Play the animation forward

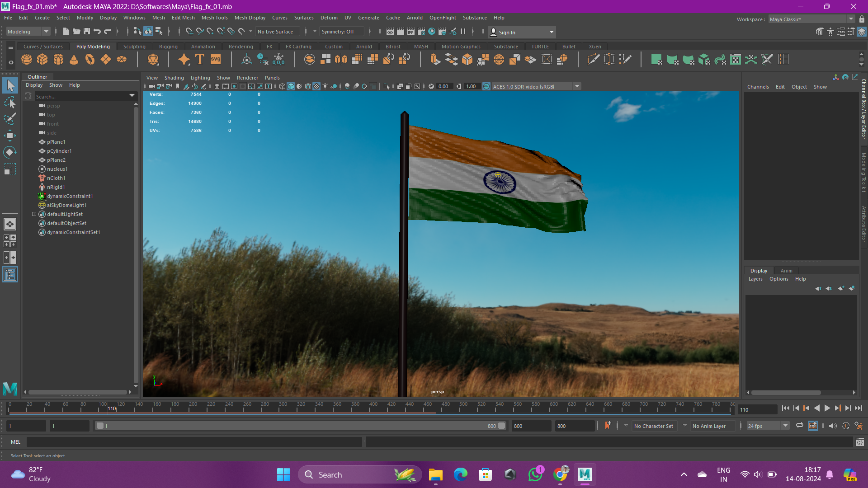point(827,408)
